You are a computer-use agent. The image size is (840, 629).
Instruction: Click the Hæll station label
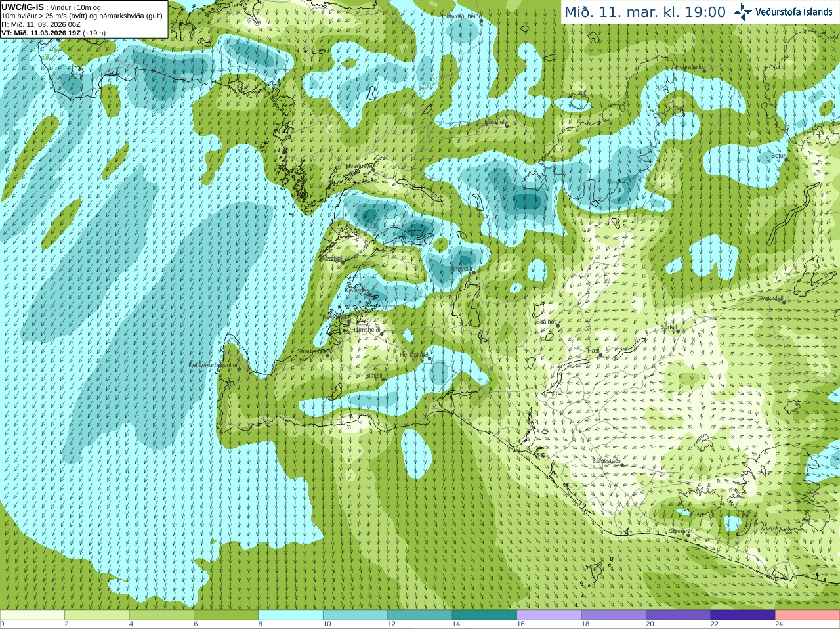593,351
